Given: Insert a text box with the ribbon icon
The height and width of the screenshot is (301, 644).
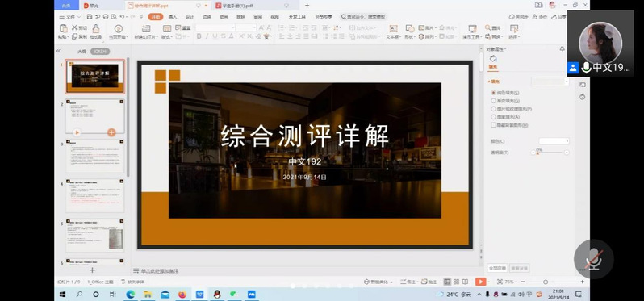Looking at the screenshot, I should coord(393,28).
